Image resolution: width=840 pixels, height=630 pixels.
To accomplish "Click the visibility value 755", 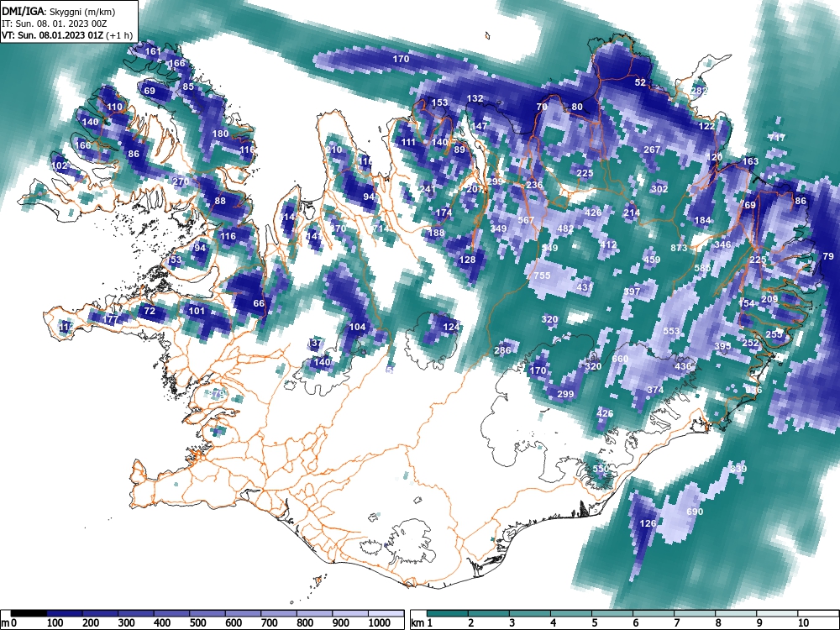I will pos(542,276).
